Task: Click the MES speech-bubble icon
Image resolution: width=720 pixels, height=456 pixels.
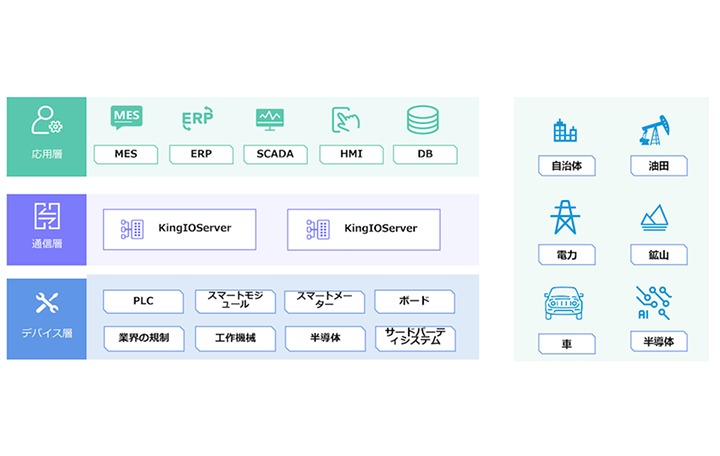Action: [126, 119]
